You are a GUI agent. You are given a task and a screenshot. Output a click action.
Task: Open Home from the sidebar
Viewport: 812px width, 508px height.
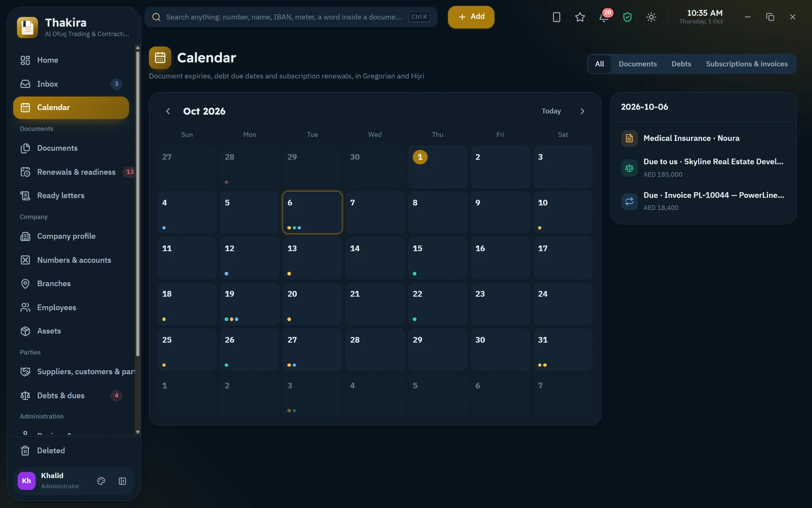tap(71, 60)
